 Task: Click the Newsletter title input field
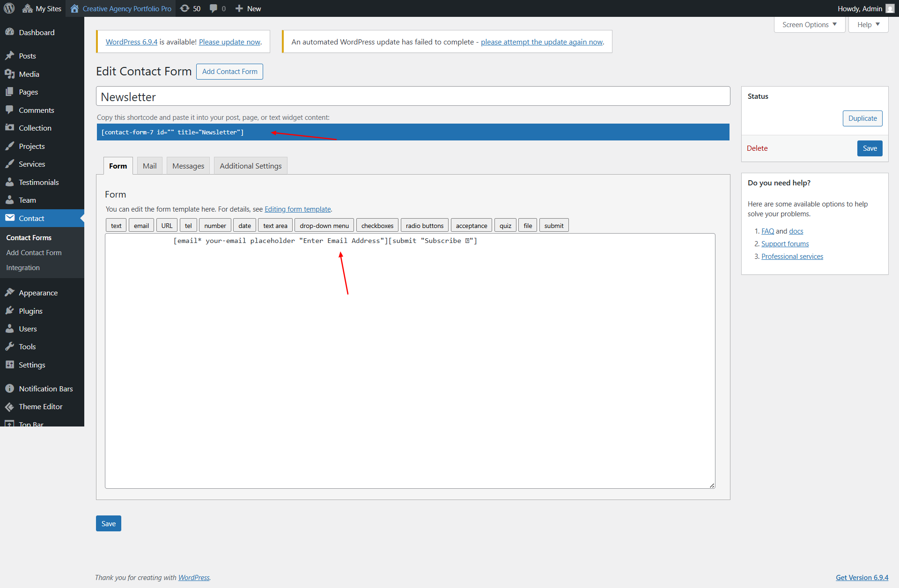pyautogui.click(x=413, y=96)
